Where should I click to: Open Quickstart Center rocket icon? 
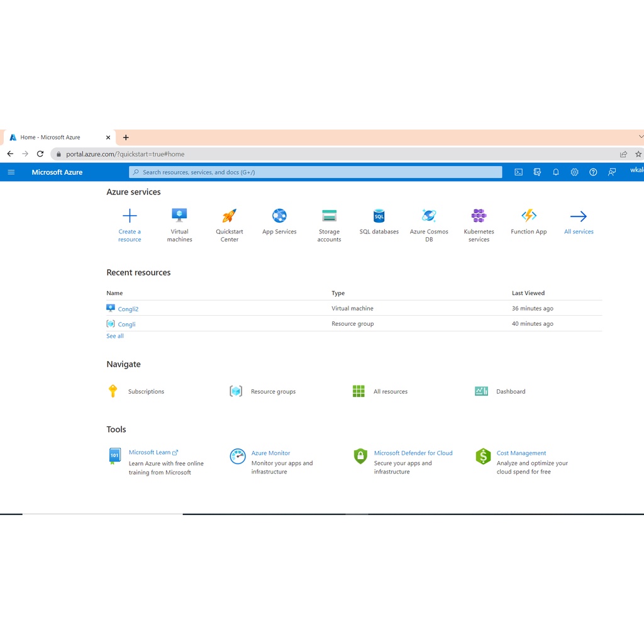tap(229, 216)
